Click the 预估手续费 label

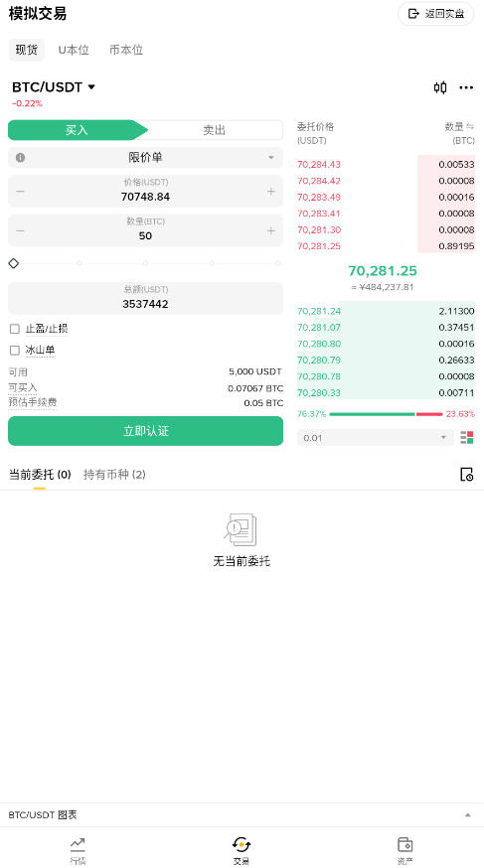tap(33, 402)
